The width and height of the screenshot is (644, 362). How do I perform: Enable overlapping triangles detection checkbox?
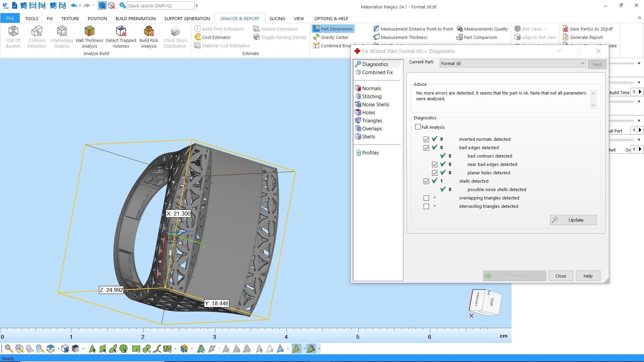point(426,198)
